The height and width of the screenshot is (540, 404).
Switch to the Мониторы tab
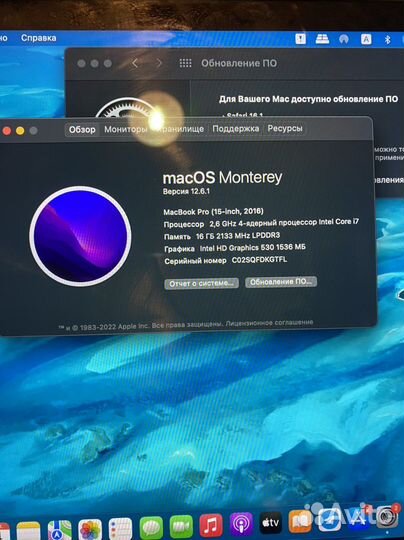[x=126, y=129]
